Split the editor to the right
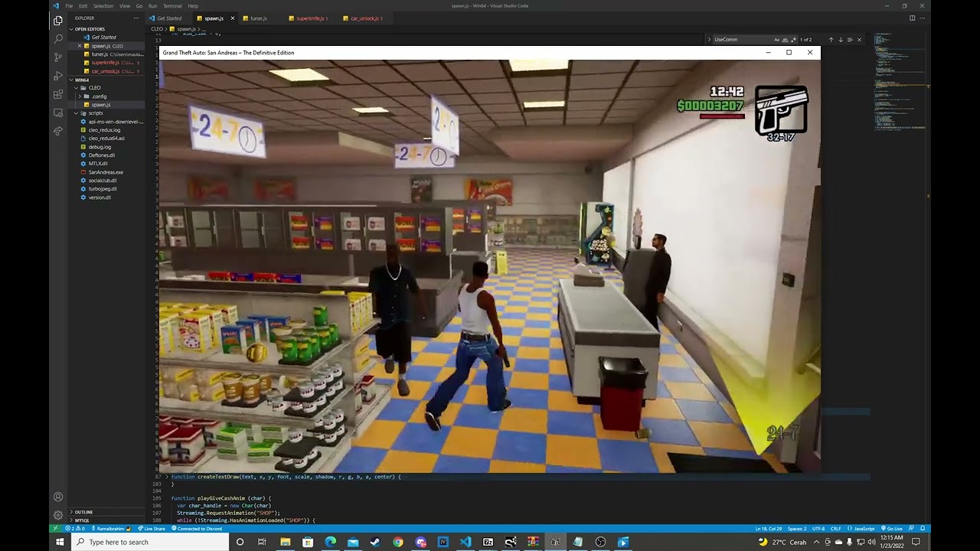980x551 pixels. pyautogui.click(x=912, y=18)
